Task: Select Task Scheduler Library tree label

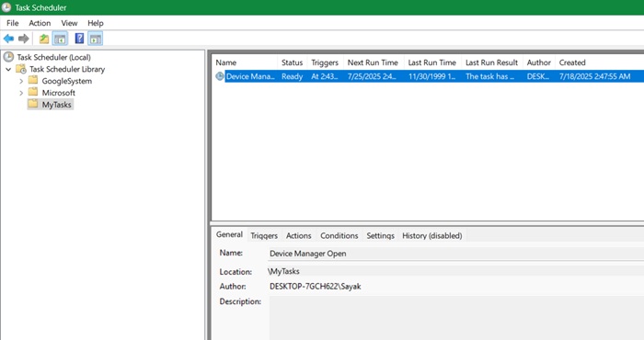Action: 67,69
